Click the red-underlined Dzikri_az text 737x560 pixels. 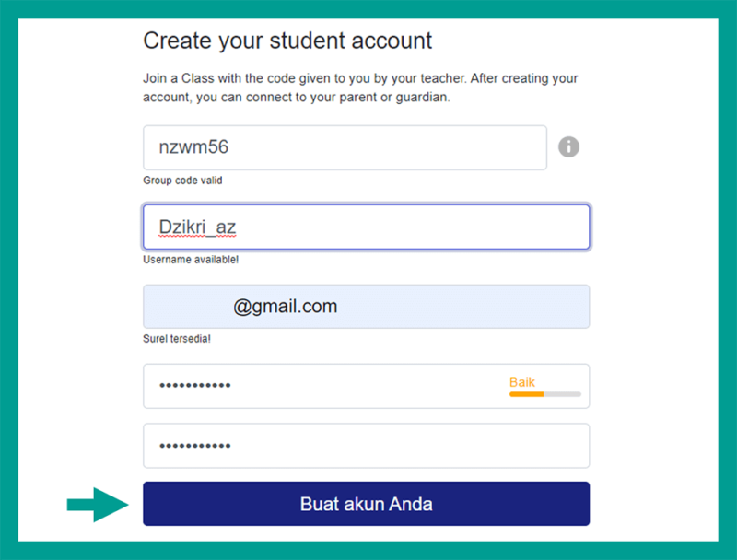coord(197,227)
